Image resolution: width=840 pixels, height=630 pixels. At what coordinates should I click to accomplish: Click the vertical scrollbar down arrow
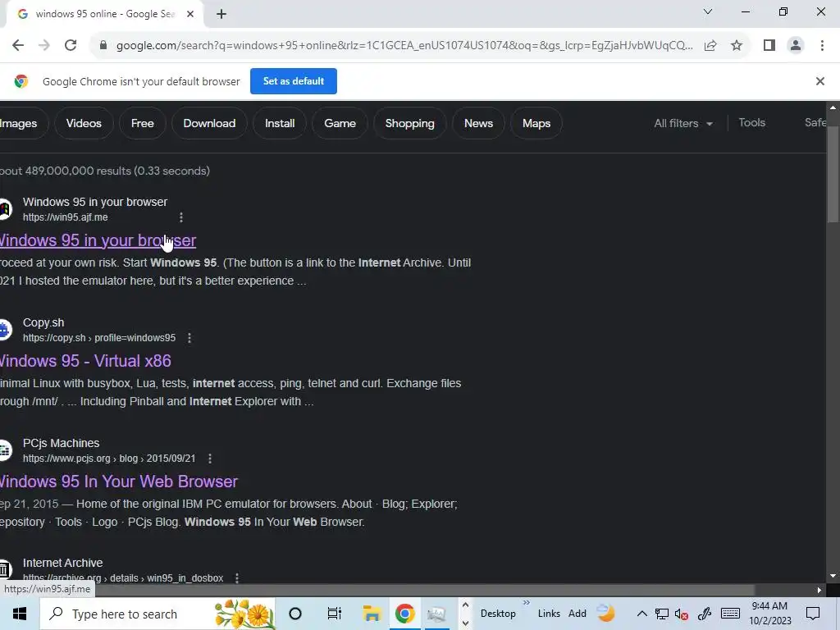(833, 577)
